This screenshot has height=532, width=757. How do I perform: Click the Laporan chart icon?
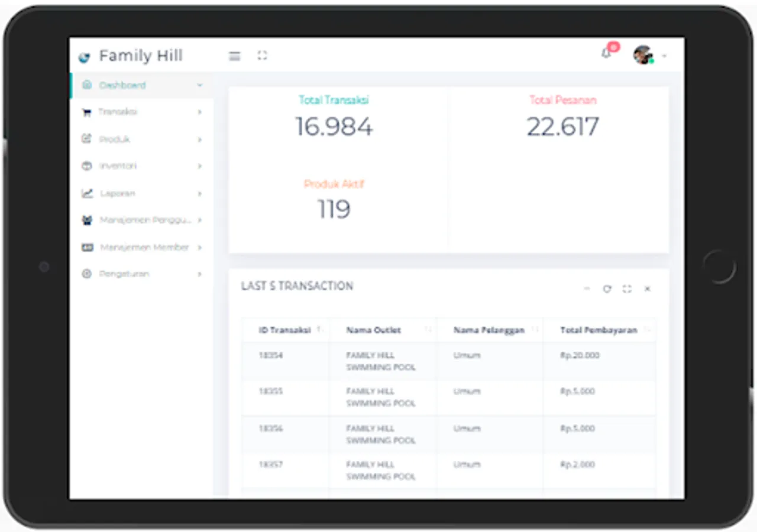pyautogui.click(x=87, y=193)
